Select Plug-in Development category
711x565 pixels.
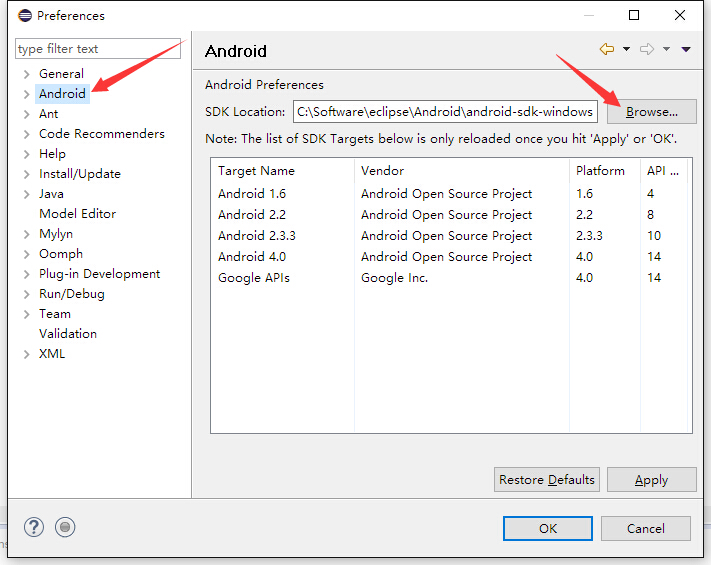pyautogui.click(x=99, y=273)
